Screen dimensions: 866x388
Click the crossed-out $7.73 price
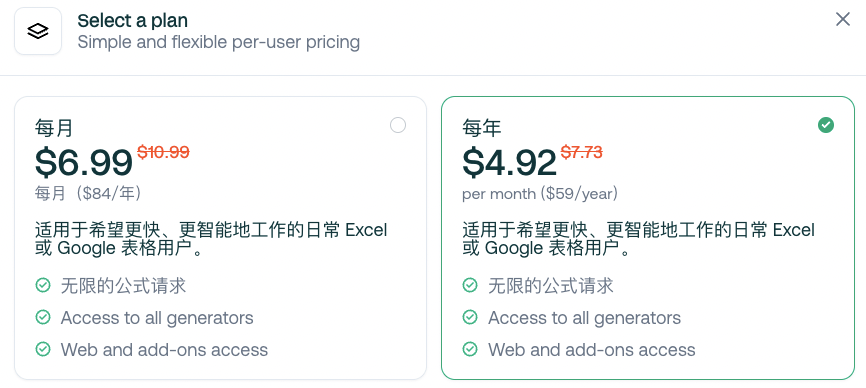[582, 152]
